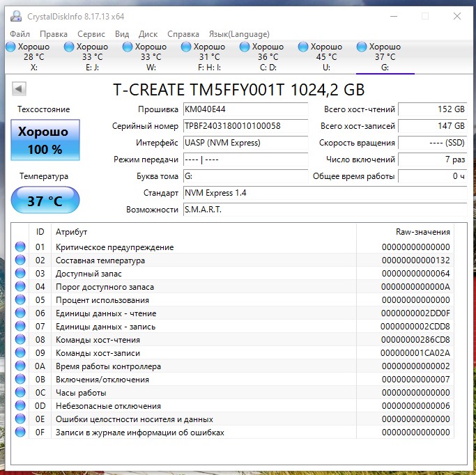Click raw value 0000000000064
This screenshot has height=475, width=476.
click(416, 273)
